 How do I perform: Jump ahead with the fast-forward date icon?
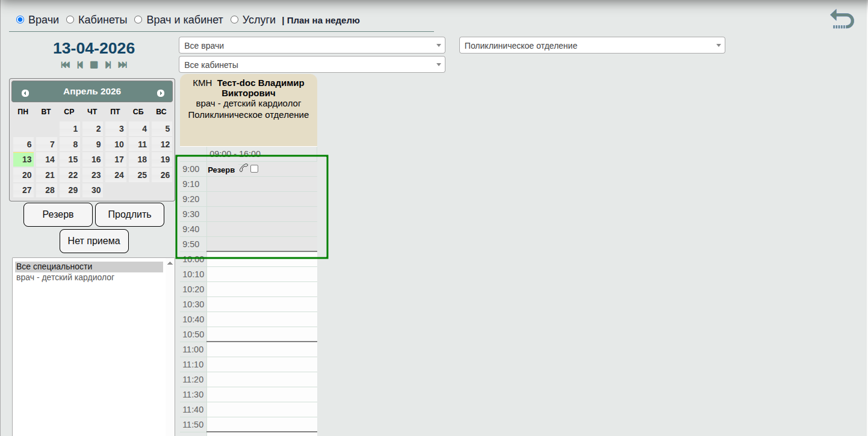(x=123, y=65)
